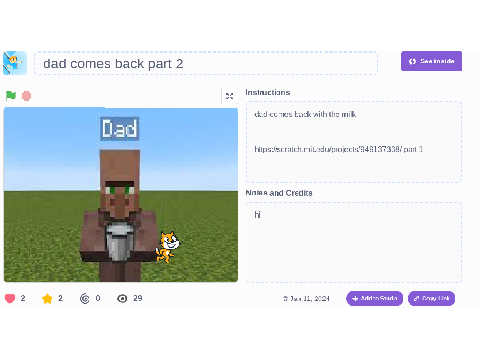Screen dimensions: 480x360
Task: Click the Add to Studio button
Action: click(x=374, y=298)
